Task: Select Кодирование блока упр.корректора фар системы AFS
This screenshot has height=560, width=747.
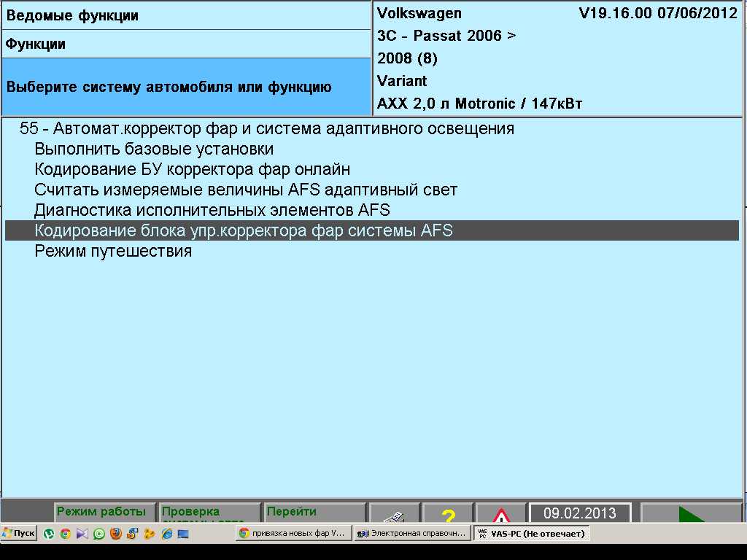Action: [x=371, y=230]
